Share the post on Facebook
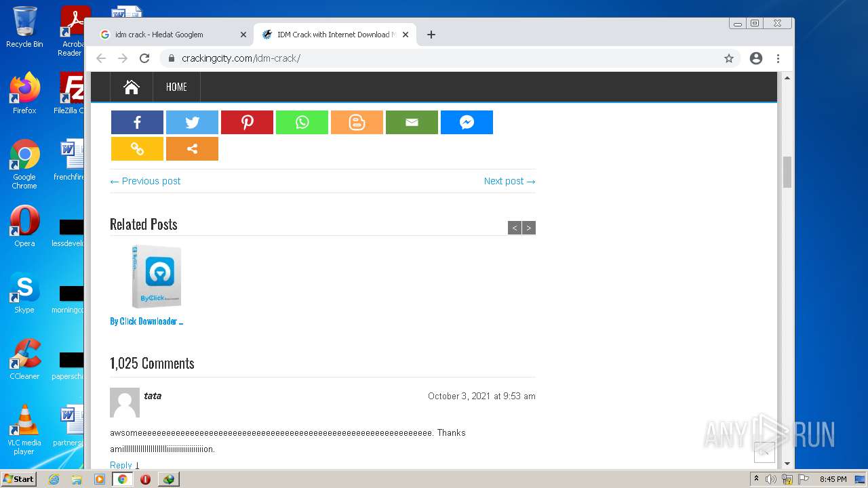The height and width of the screenshot is (488, 868). pos(137,122)
